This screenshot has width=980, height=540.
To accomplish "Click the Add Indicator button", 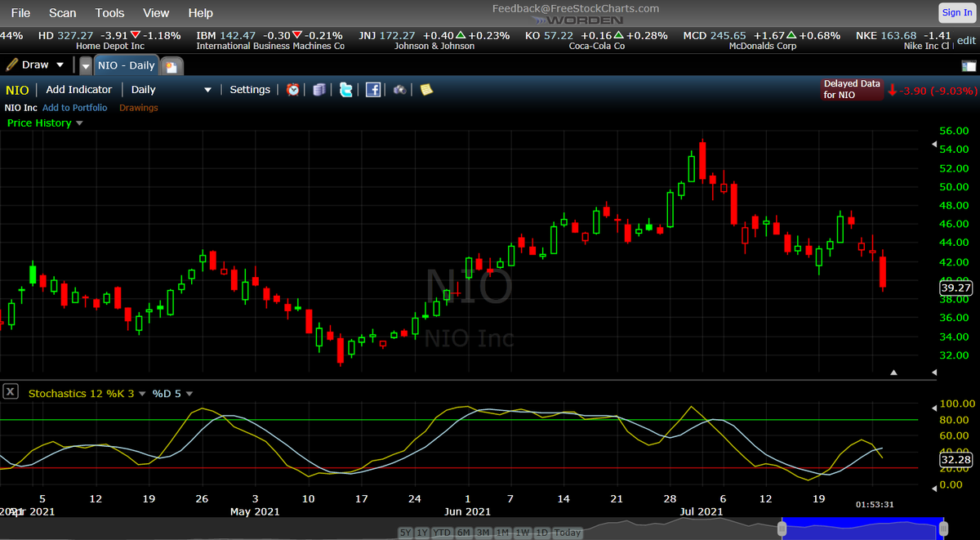I will (78, 90).
